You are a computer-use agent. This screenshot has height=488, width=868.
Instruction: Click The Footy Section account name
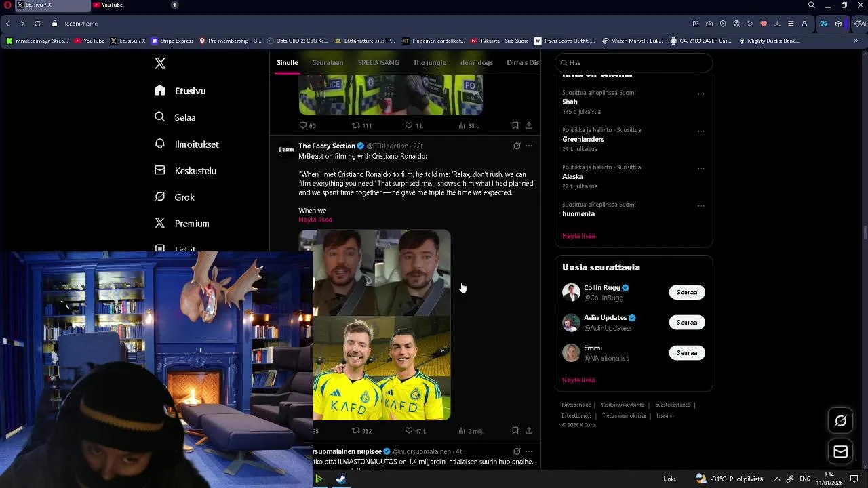pos(327,146)
